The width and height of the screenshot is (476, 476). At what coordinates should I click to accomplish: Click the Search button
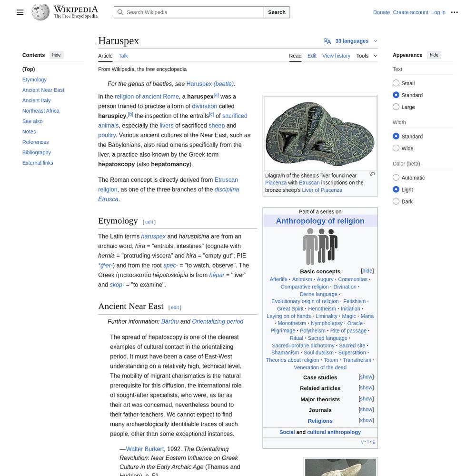[x=277, y=12]
